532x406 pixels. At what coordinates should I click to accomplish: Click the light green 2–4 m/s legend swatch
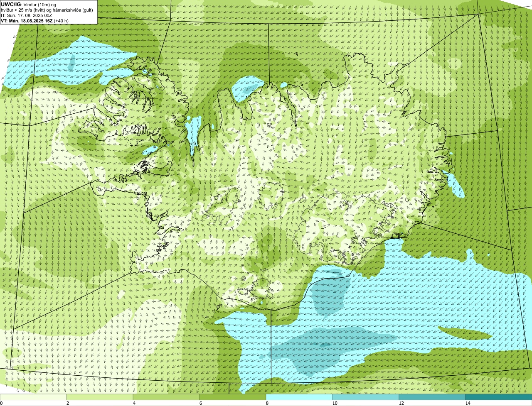coord(100,397)
